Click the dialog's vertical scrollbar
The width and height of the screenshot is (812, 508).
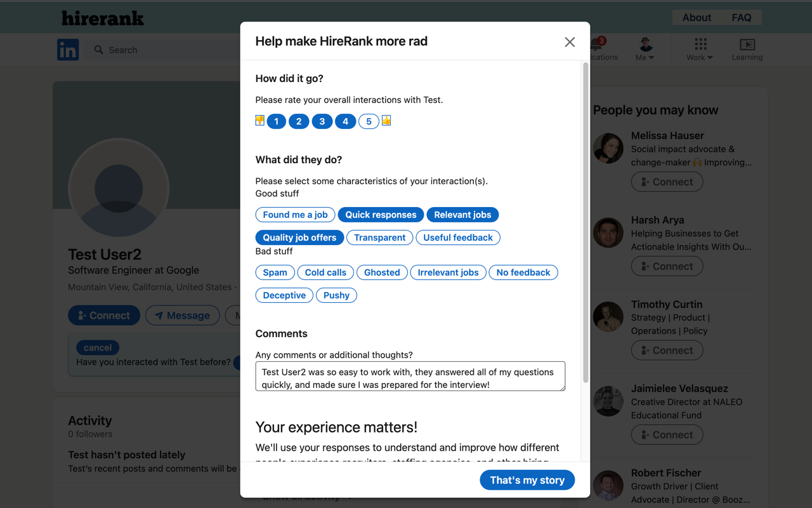point(585,222)
